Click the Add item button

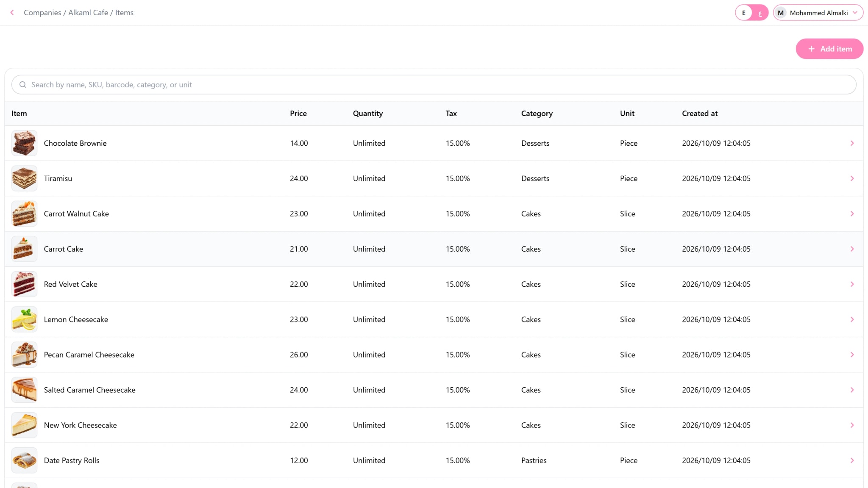click(829, 49)
